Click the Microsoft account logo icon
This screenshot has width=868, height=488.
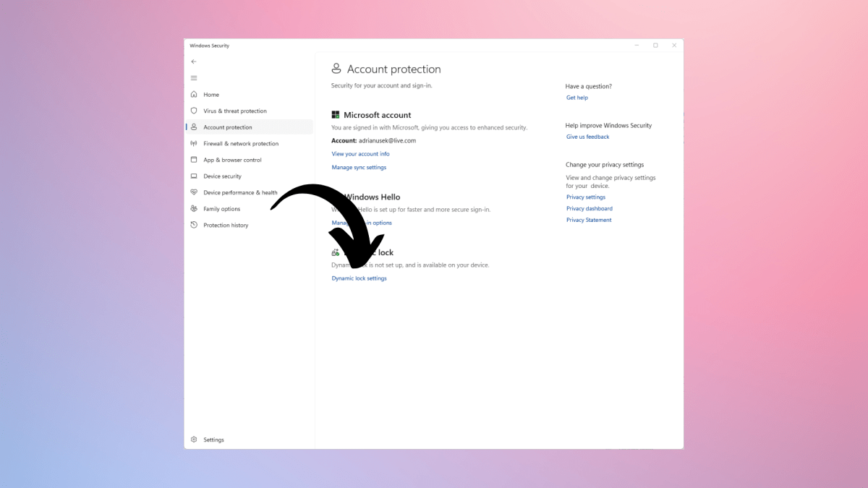336,115
